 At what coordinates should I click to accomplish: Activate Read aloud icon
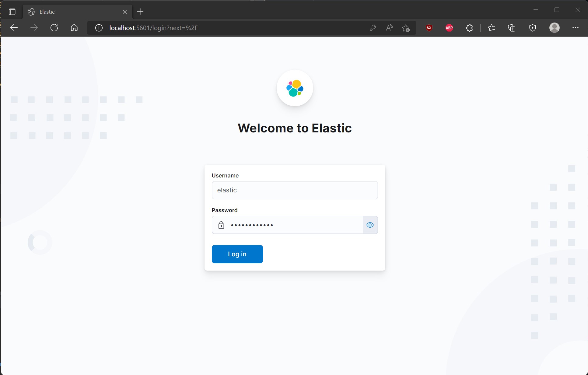[389, 28]
